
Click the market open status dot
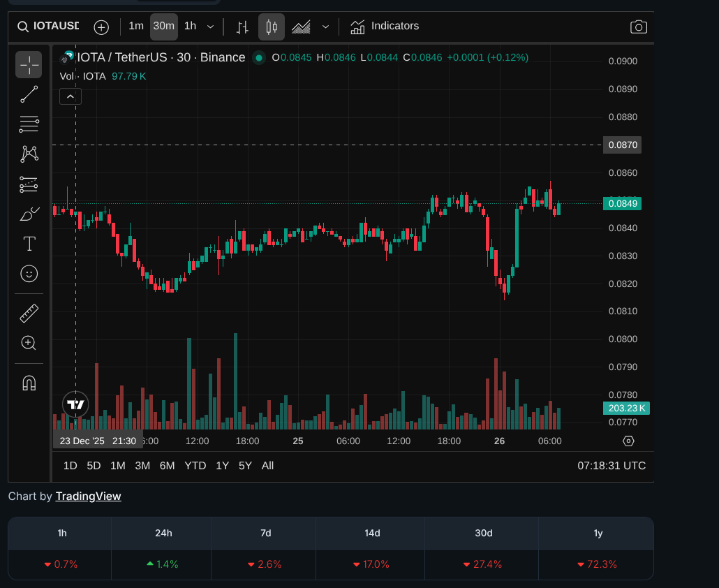(259, 58)
